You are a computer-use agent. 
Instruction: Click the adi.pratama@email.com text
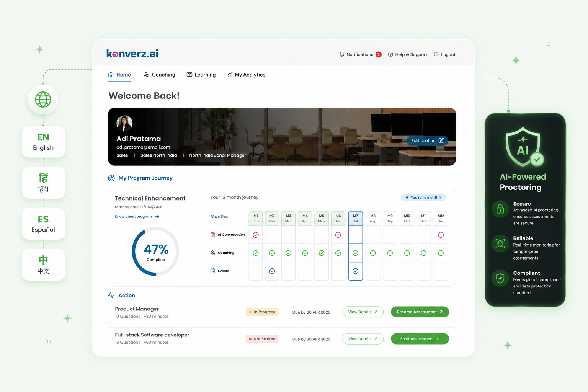coord(143,147)
